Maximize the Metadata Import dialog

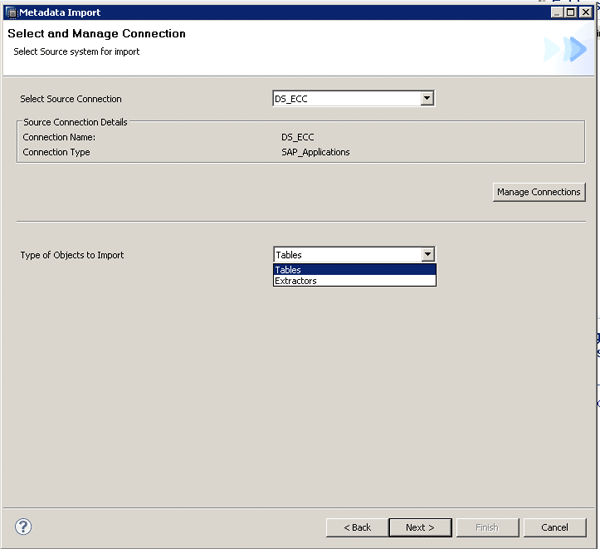(570, 12)
